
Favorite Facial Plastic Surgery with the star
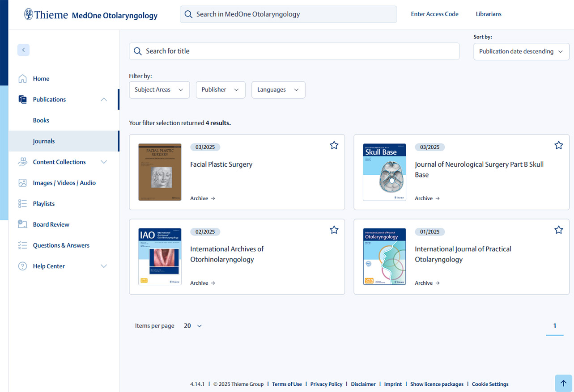pyautogui.click(x=334, y=145)
